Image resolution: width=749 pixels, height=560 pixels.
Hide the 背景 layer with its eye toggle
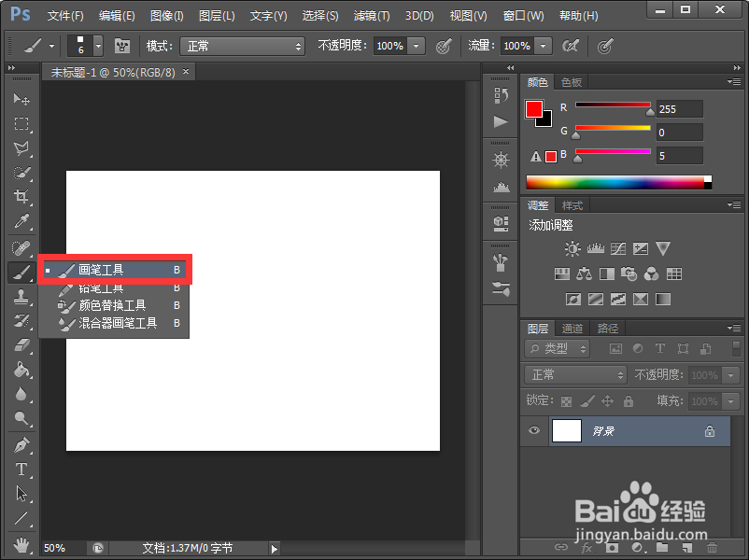click(x=534, y=430)
